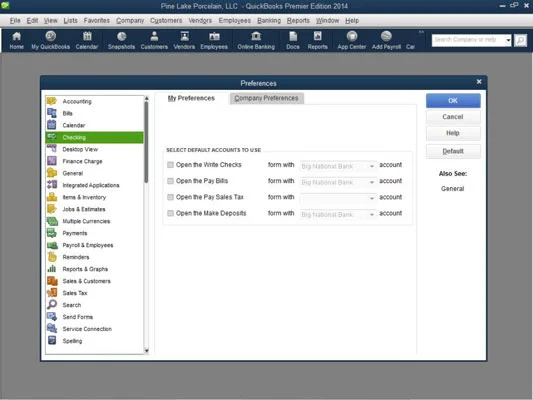Click Cancel in Preferences dialog
This screenshot has width=533, height=400.
(453, 117)
